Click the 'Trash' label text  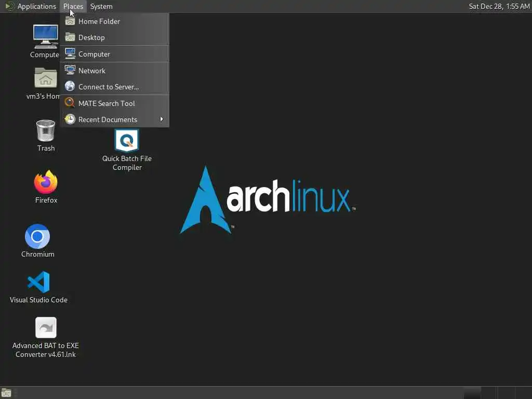pyautogui.click(x=46, y=148)
